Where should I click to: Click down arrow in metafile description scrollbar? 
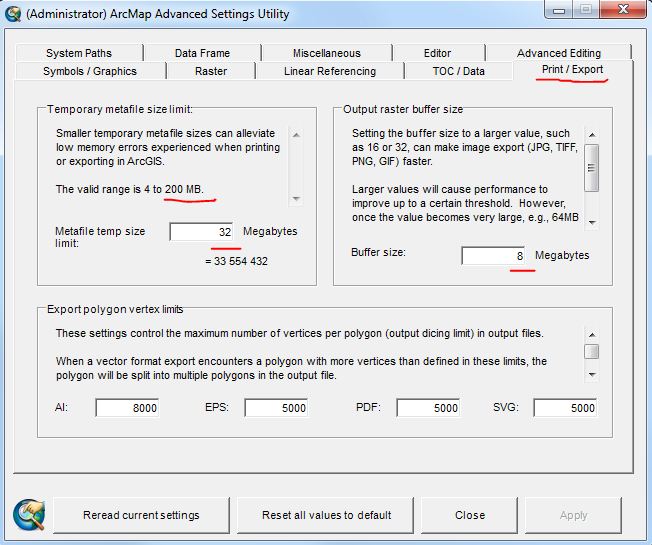click(x=296, y=199)
